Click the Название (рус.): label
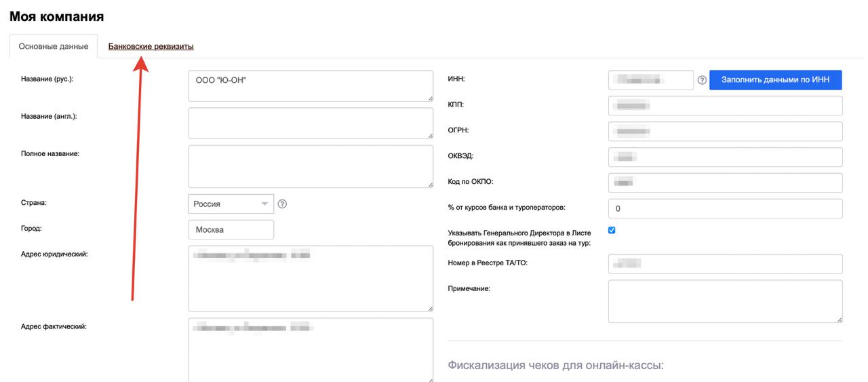This screenshot has width=868, height=382. click(47, 79)
